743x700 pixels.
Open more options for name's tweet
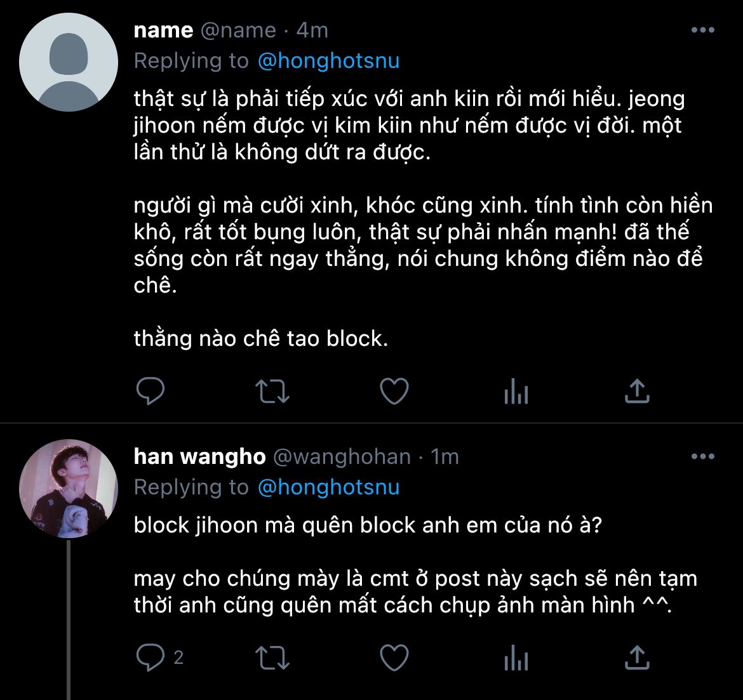(702, 30)
